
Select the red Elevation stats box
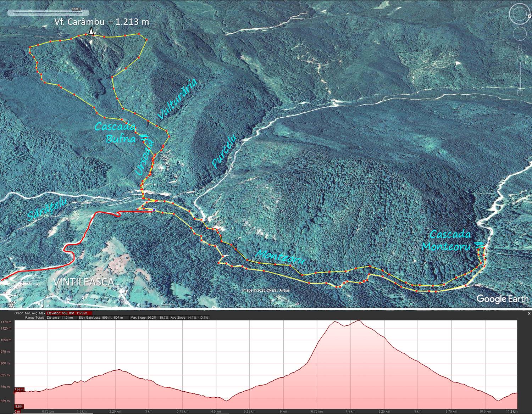click(x=69, y=313)
